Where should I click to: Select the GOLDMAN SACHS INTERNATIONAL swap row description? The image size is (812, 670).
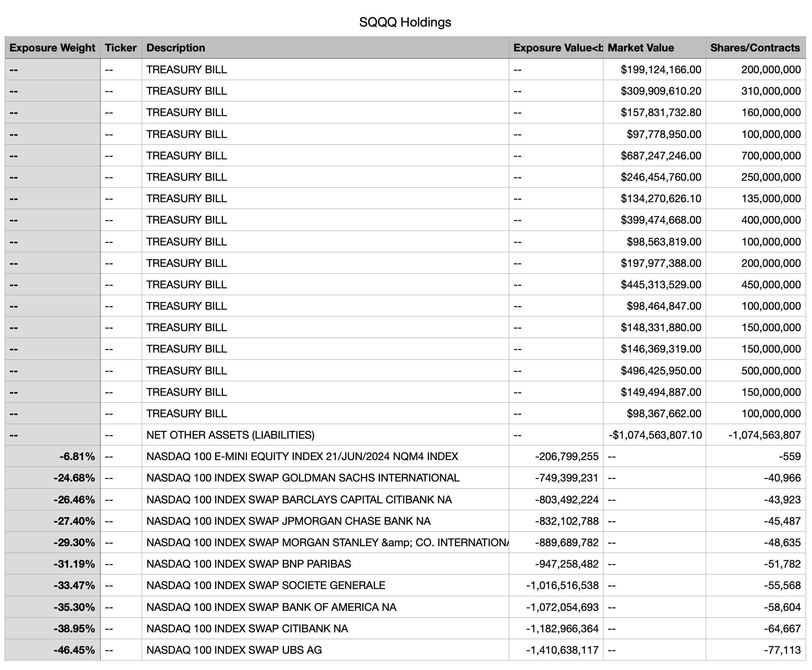(325, 478)
